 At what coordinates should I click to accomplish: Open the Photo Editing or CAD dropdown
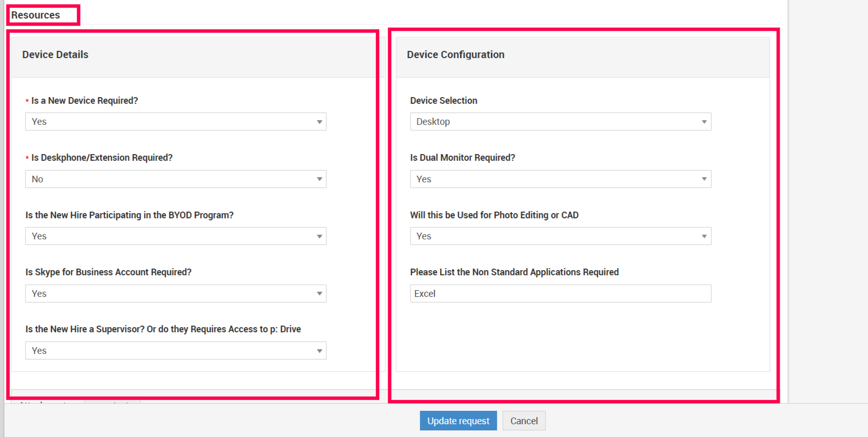click(x=560, y=236)
